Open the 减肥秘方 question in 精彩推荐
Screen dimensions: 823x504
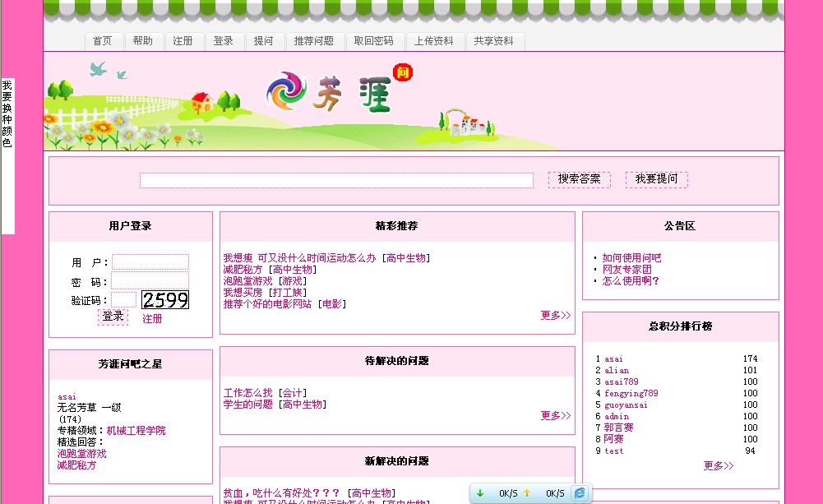click(x=243, y=270)
